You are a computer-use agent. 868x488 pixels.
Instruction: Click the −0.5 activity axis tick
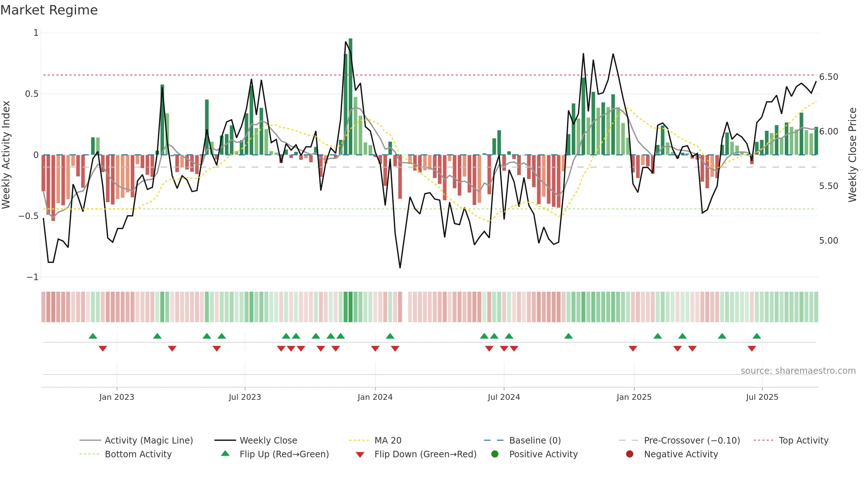tap(29, 216)
